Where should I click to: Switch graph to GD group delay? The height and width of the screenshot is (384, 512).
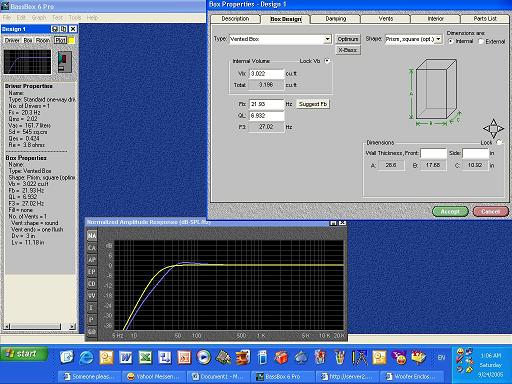(x=92, y=332)
